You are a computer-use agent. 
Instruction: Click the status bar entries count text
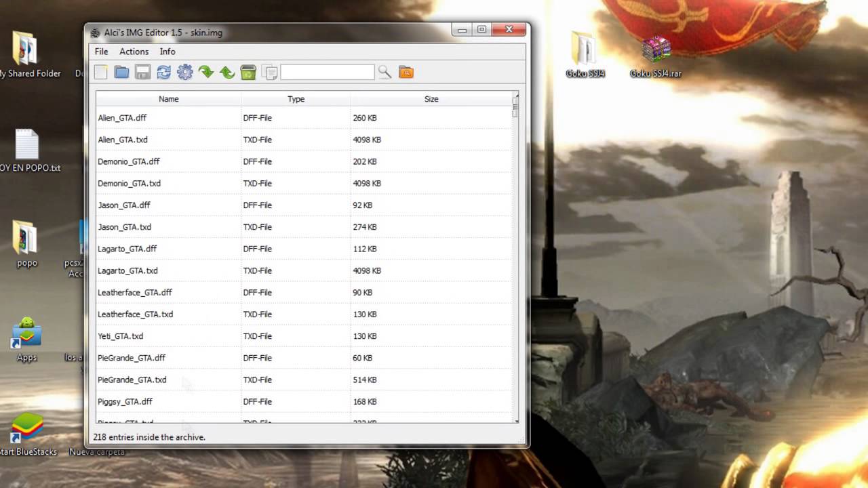tap(149, 437)
